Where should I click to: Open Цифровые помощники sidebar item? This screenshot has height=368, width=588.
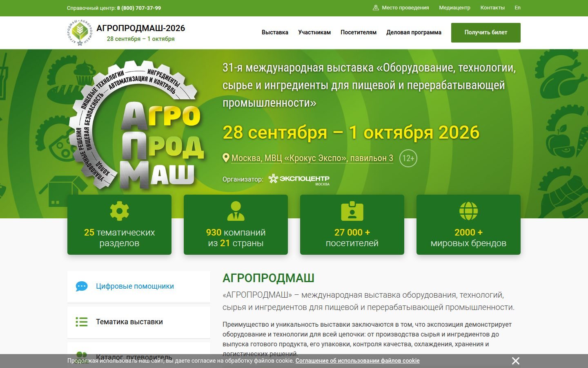tap(139, 286)
